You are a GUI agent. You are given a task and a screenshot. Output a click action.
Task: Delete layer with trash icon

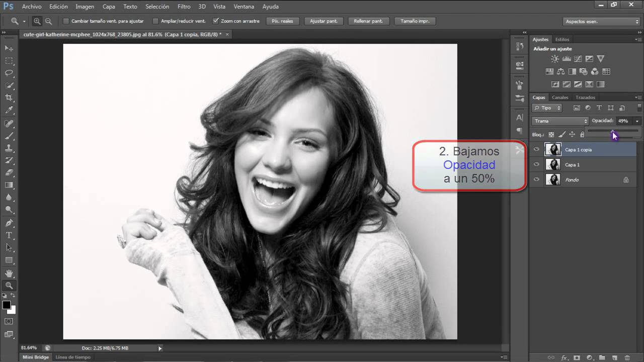pos(627,358)
